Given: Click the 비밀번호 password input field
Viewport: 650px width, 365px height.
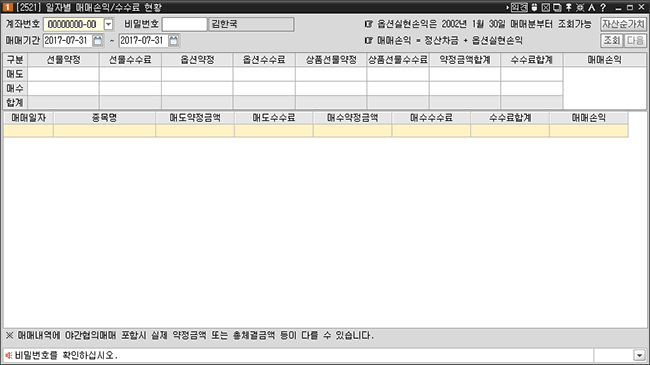Looking at the screenshot, I should (184, 24).
